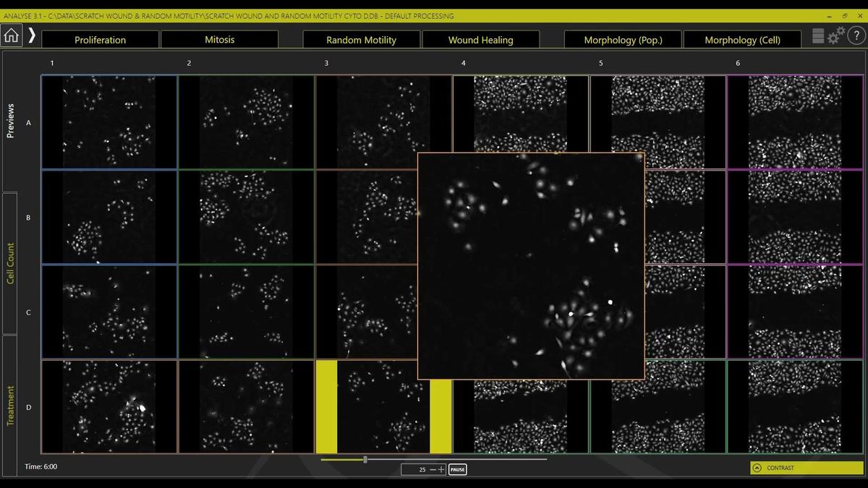Switch to the Mitosis tab
The height and width of the screenshot is (488, 868).
tap(219, 40)
